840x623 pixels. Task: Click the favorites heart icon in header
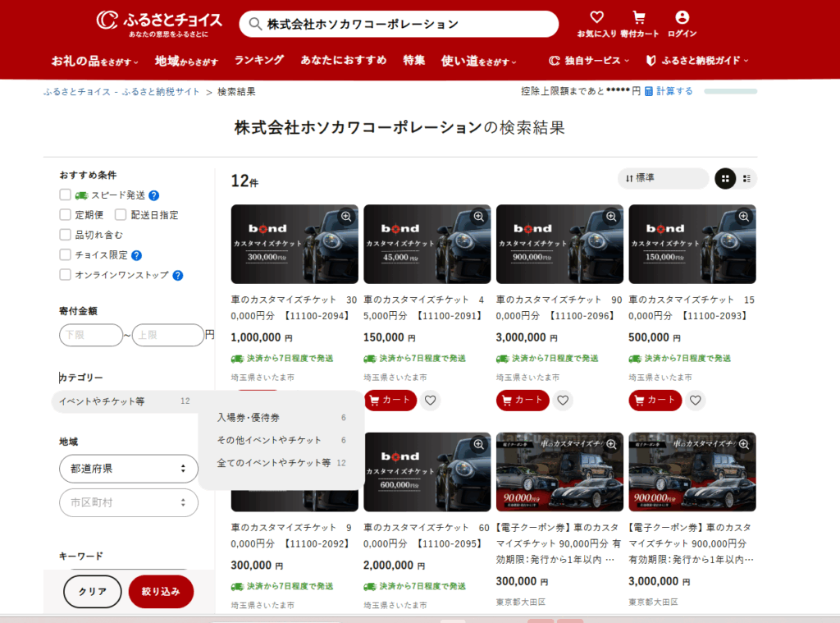click(x=596, y=17)
